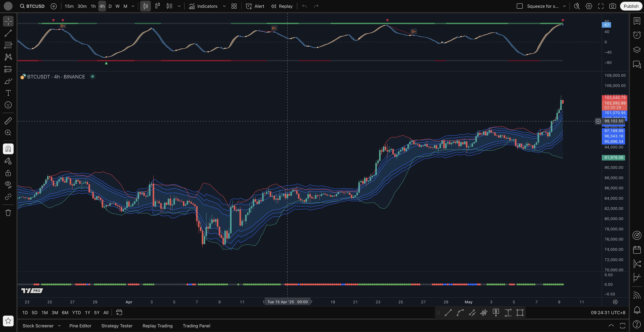Open the alerts clock panel icon

[637, 35]
